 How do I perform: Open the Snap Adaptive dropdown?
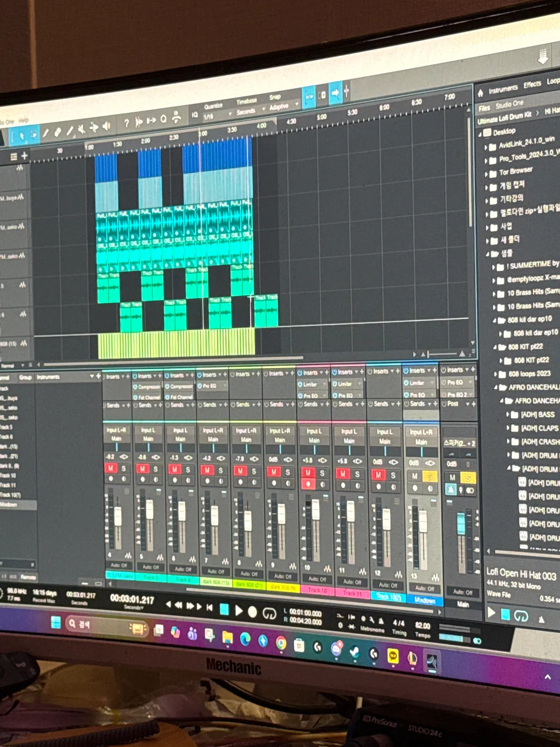pyautogui.click(x=283, y=106)
